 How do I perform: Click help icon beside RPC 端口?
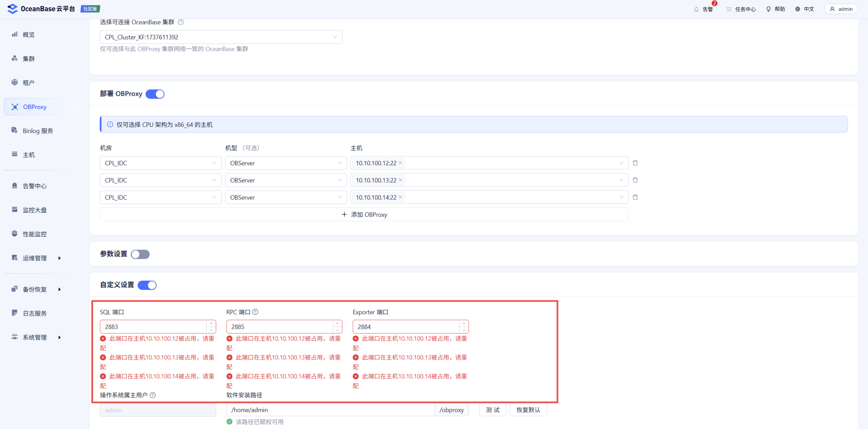pyautogui.click(x=255, y=312)
